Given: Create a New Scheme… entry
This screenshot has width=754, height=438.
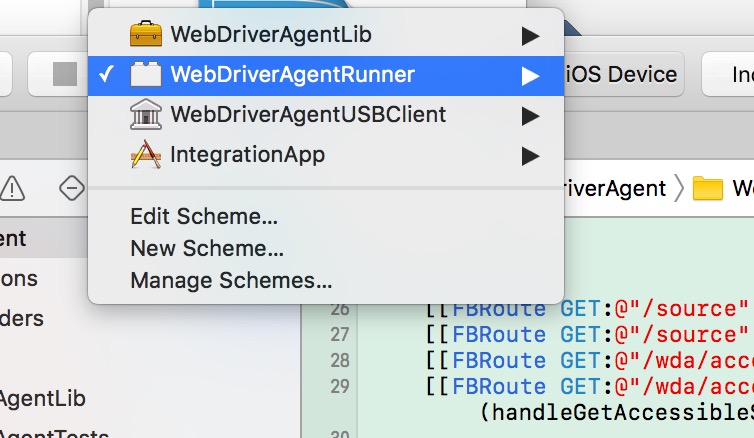Looking at the screenshot, I should (207, 249).
